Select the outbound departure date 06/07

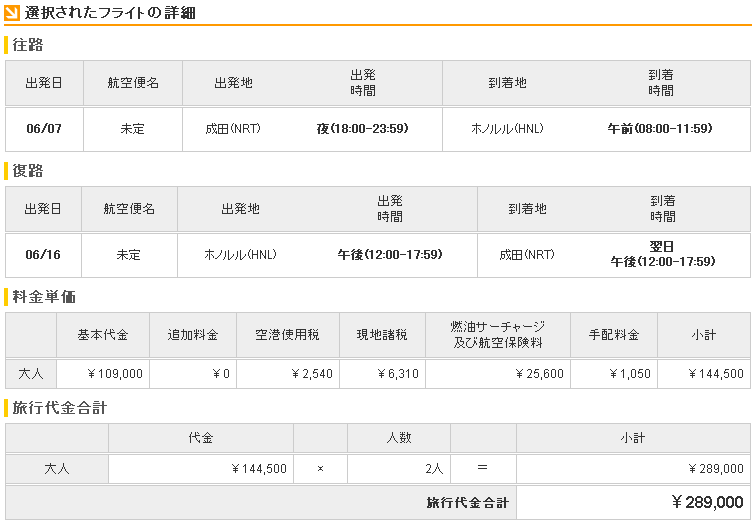pyautogui.click(x=43, y=129)
